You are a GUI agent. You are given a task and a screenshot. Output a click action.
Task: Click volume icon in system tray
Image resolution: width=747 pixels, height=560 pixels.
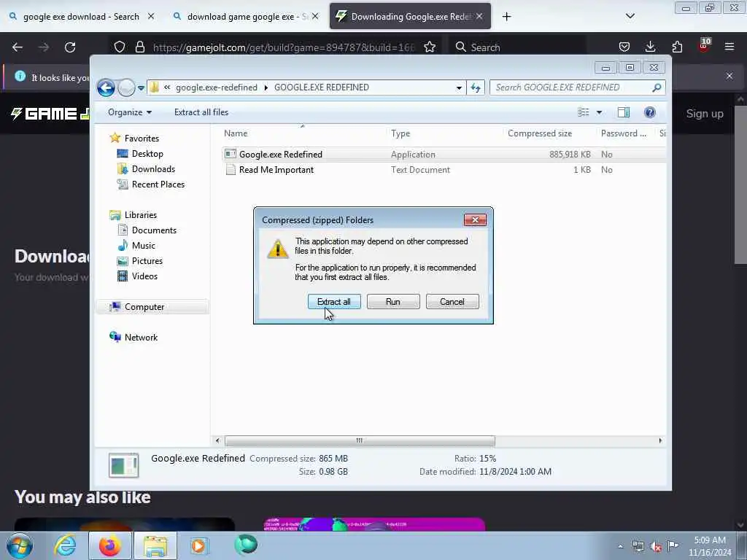tap(656, 547)
